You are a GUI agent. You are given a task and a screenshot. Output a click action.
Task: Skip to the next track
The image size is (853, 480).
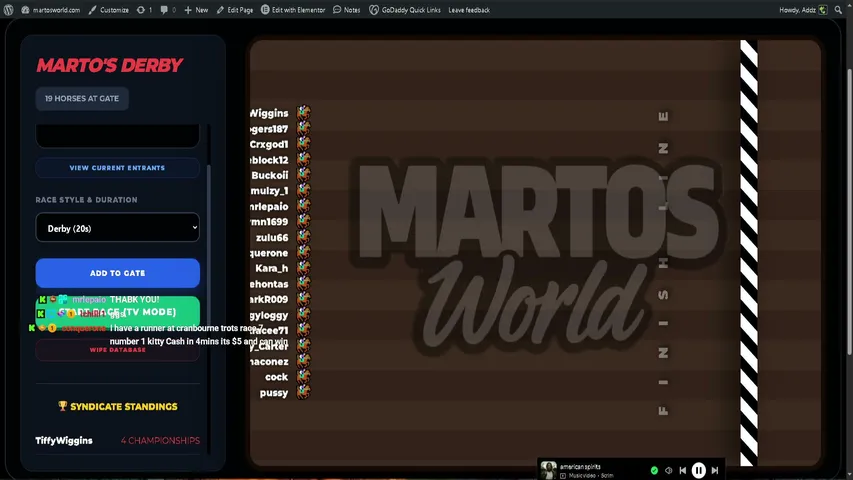(x=715, y=470)
